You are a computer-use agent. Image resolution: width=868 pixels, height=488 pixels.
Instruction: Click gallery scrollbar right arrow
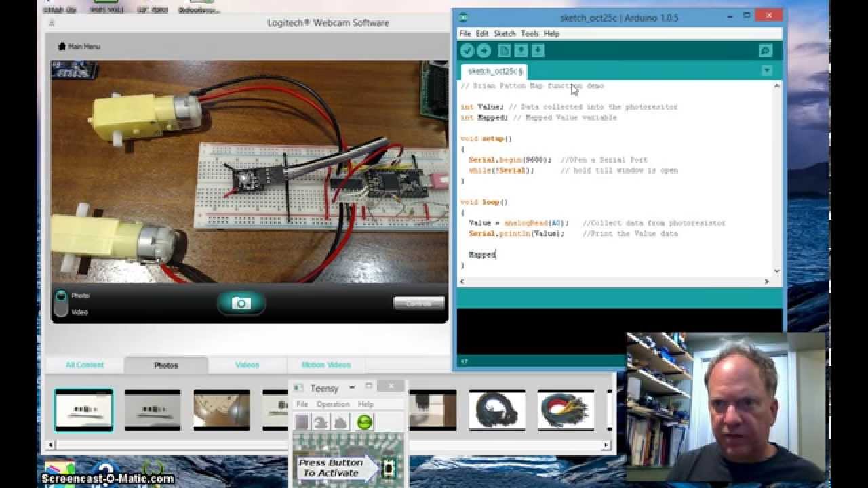click(606, 445)
